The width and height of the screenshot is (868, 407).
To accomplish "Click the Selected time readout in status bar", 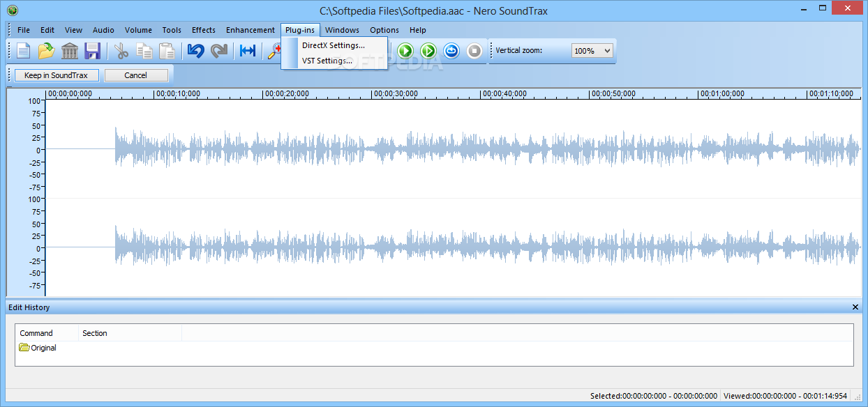I will coord(653,396).
